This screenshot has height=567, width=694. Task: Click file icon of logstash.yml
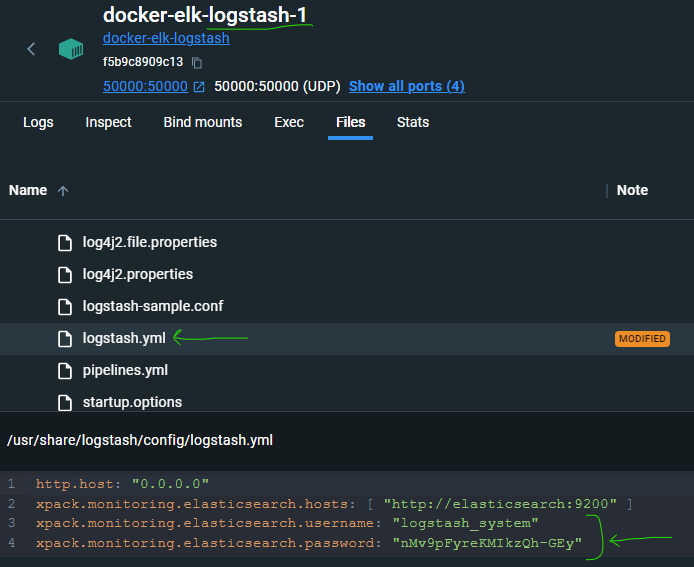[65, 339]
